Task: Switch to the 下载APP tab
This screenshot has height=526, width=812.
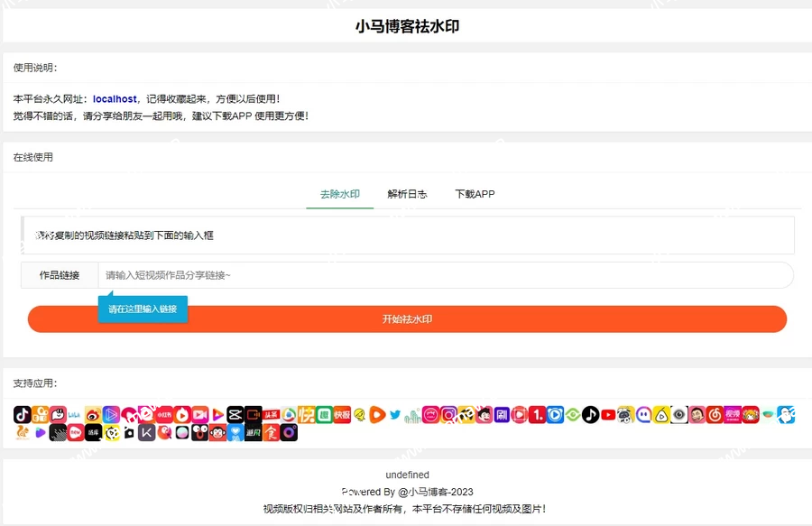Action: (475, 193)
